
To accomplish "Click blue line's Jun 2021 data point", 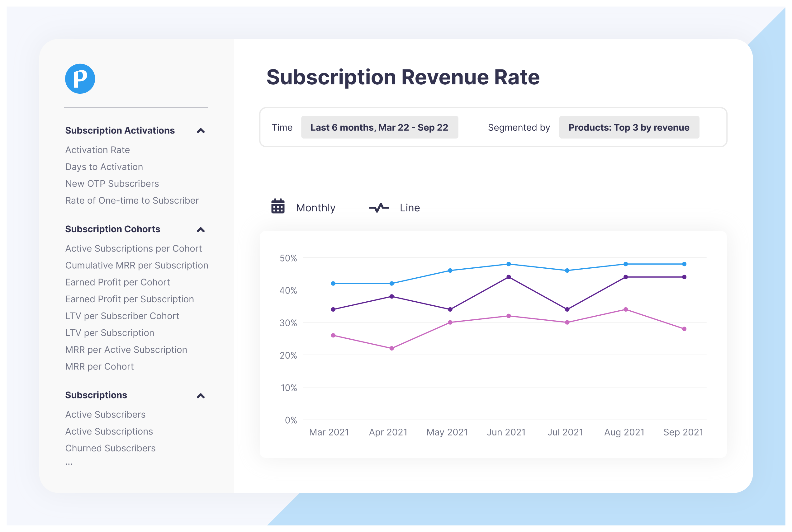I will point(509,264).
